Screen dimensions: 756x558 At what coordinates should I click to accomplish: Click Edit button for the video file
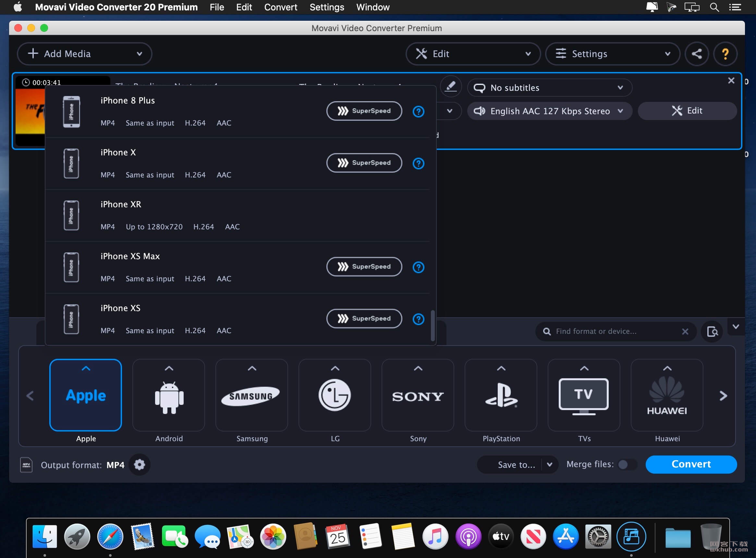click(687, 111)
